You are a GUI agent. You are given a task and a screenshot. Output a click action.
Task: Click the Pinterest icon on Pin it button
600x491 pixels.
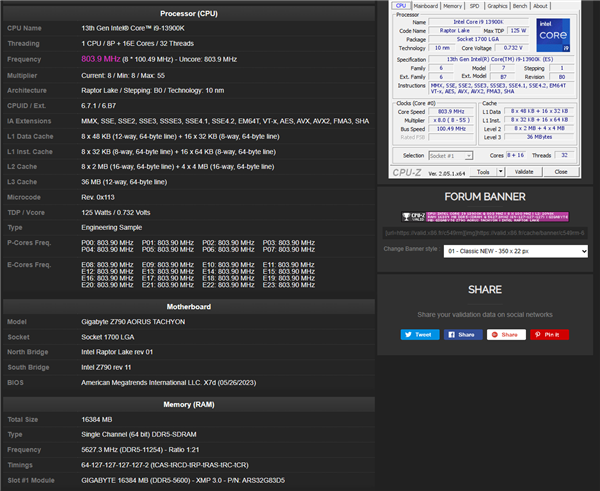tap(538, 334)
